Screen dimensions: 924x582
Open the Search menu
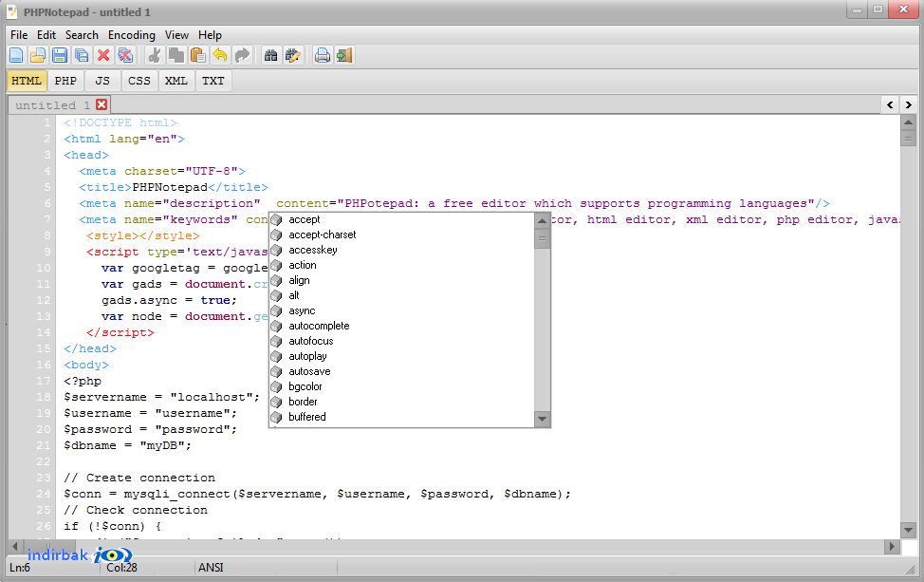click(x=82, y=35)
